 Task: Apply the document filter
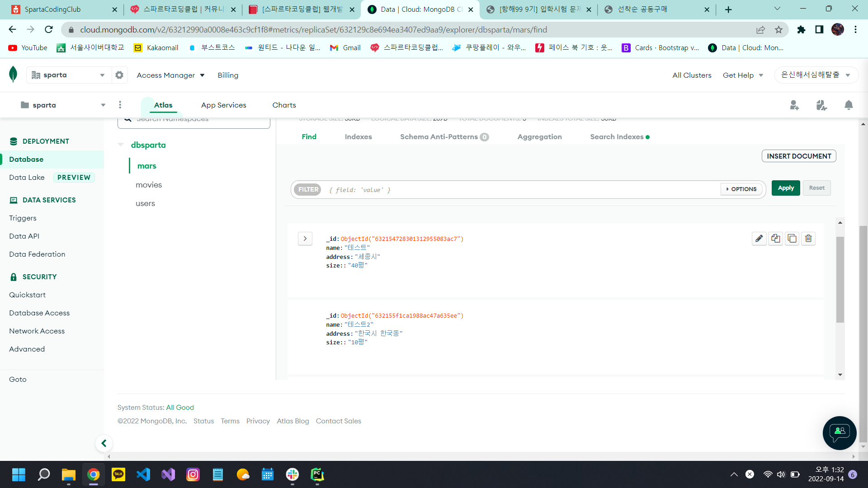786,188
